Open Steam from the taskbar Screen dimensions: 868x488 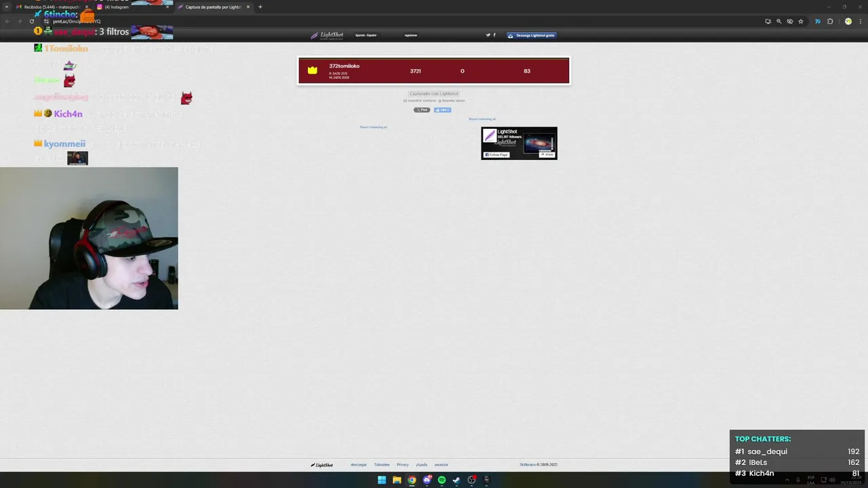tap(456, 480)
